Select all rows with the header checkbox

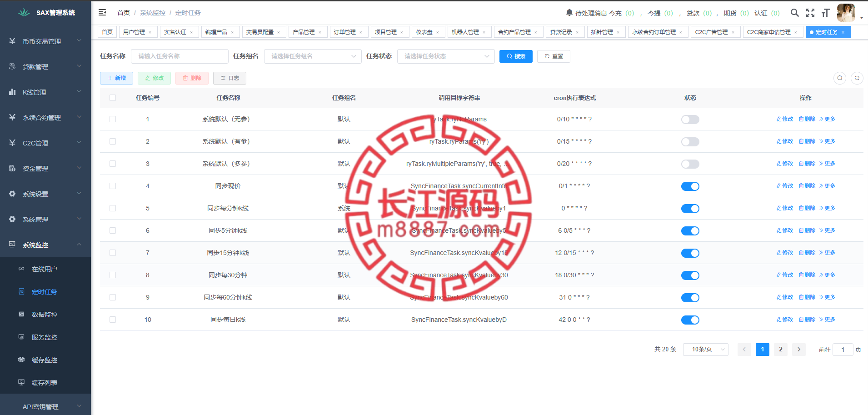(x=113, y=98)
